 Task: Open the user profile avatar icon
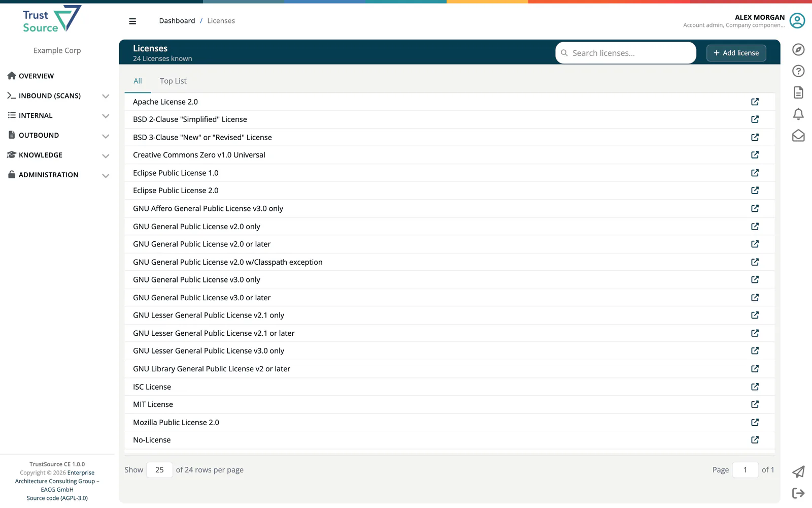coord(797,21)
